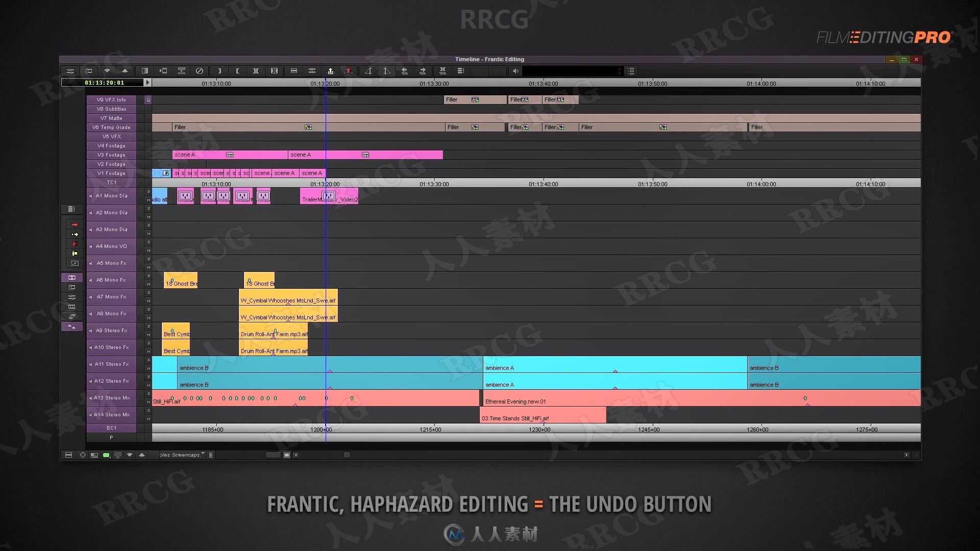Click the Fade effect triangle icon
The image size is (980, 551).
click(368, 71)
